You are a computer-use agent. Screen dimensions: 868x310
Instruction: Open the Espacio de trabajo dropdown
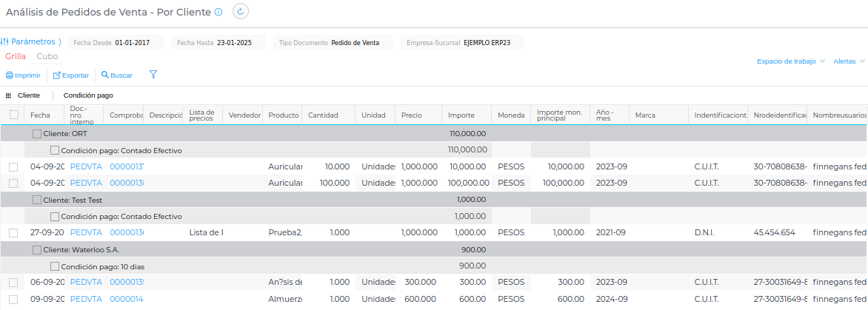[x=790, y=61]
